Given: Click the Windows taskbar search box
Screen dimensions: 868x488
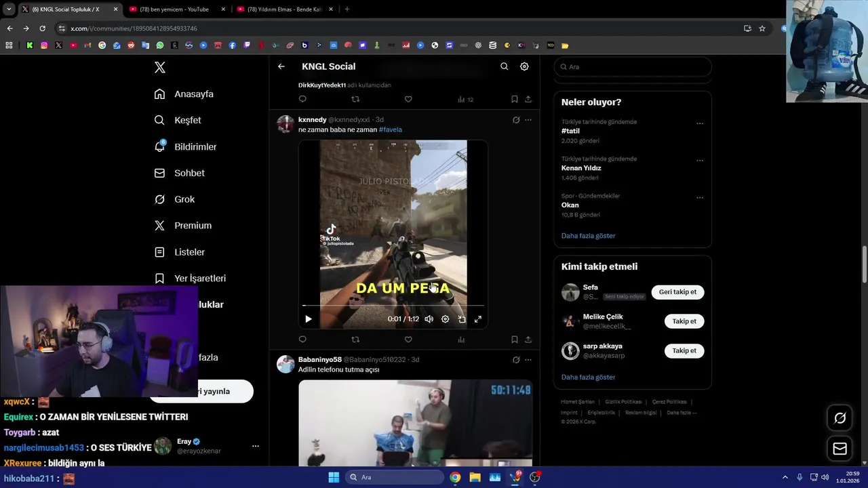Looking at the screenshot, I should pos(394,477).
